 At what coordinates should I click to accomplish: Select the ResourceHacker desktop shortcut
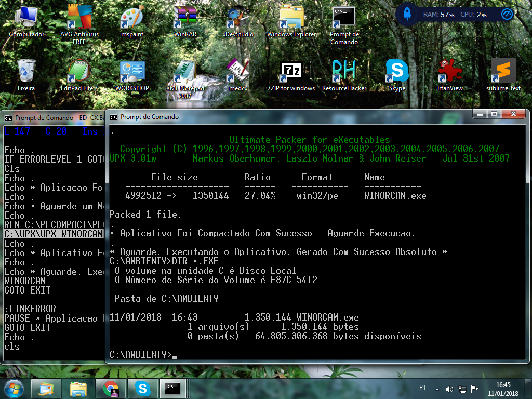pos(344,71)
